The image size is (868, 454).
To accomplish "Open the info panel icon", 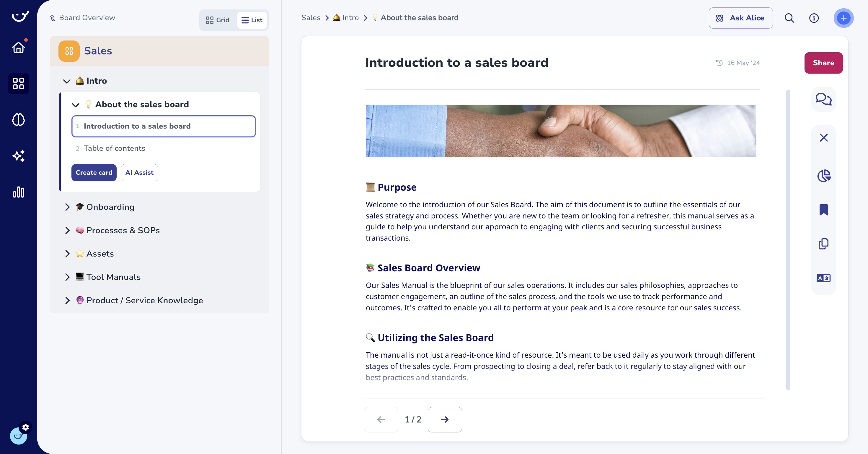I will [814, 18].
